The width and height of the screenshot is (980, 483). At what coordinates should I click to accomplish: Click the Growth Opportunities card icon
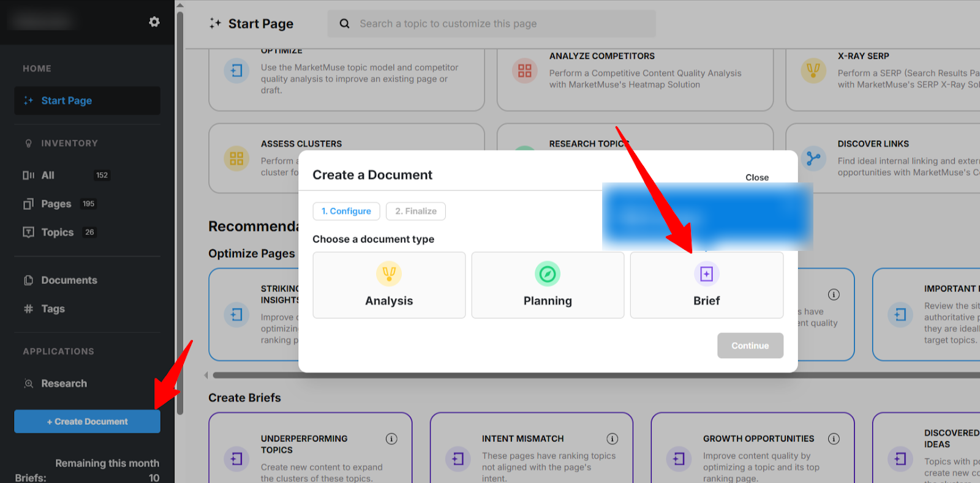coord(679,459)
